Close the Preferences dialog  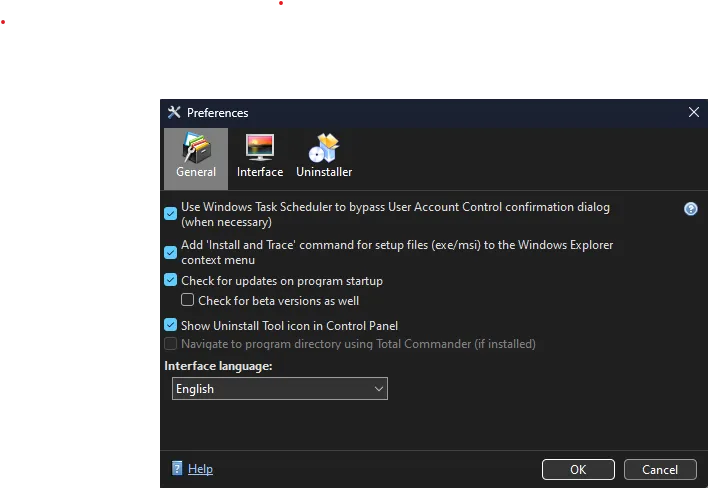point(694,112)
